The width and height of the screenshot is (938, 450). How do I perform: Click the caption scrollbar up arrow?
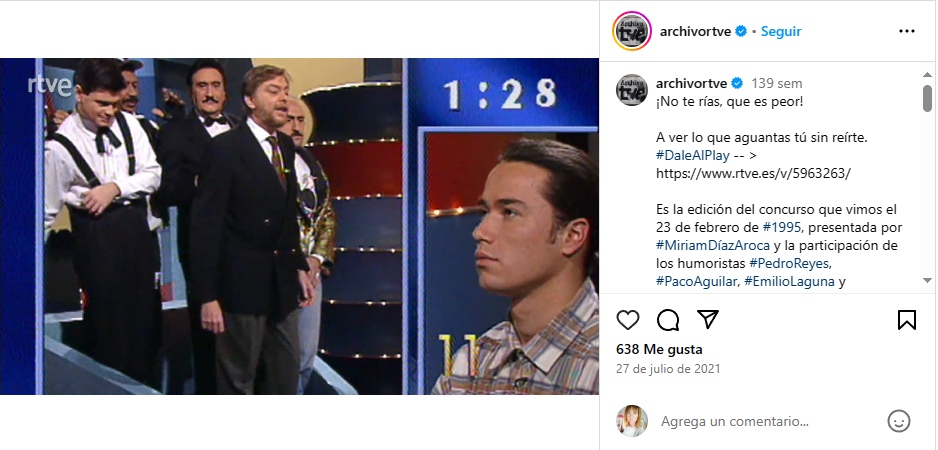[927, 75]
